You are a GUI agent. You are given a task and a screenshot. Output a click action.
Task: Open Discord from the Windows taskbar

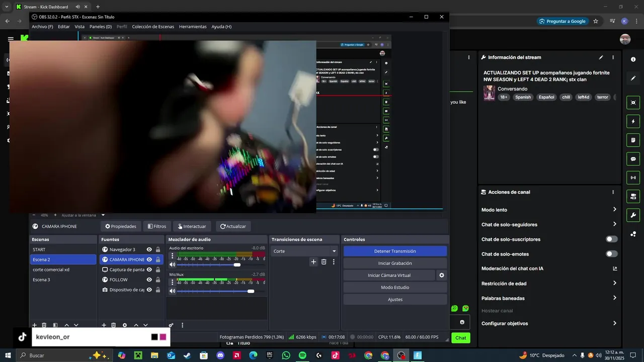click(x=220, y=355)
